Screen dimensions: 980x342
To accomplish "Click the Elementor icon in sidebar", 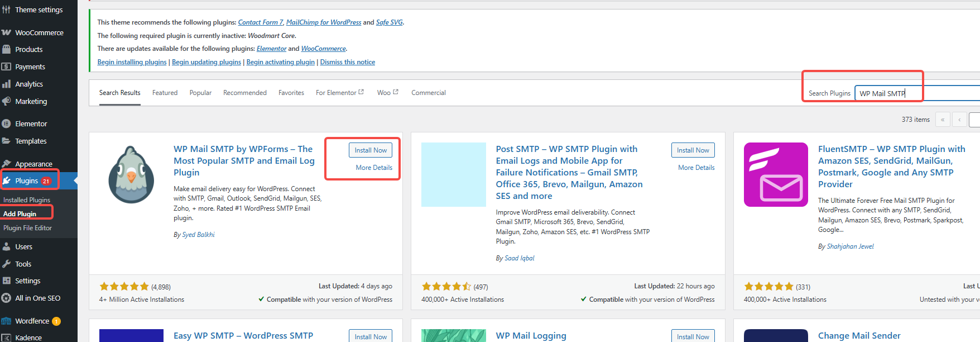I will coord(7,123).
